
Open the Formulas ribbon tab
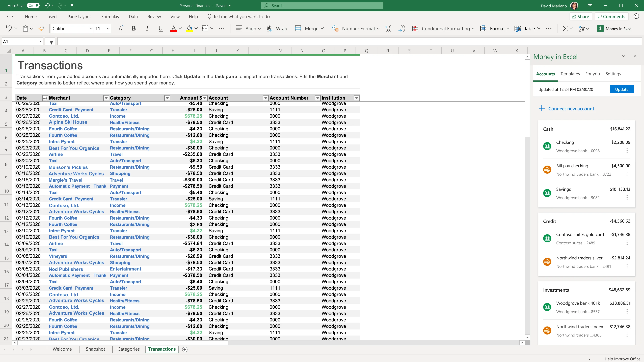(x=110, y=16)
